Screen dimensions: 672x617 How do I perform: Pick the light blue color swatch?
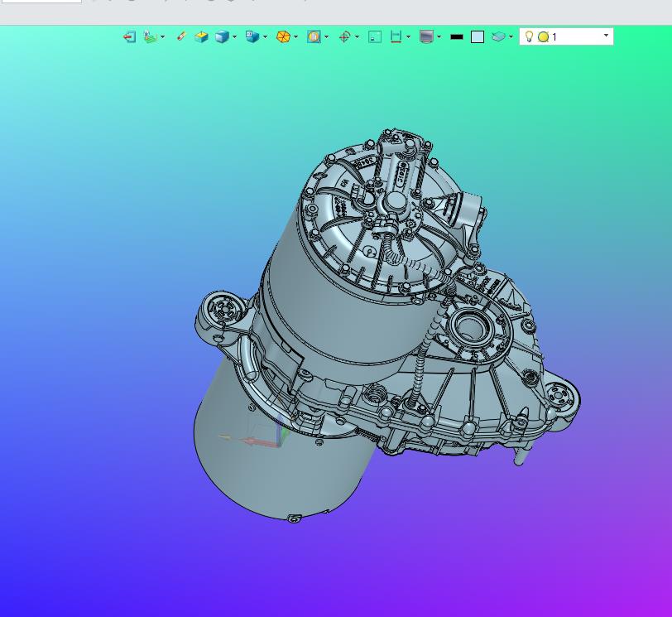click(478, 37)
